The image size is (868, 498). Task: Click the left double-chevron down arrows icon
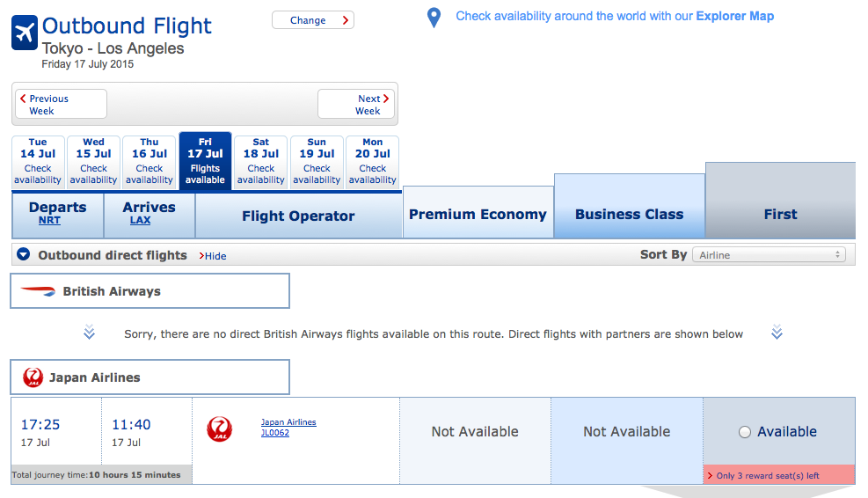click(x=89, y=333)
